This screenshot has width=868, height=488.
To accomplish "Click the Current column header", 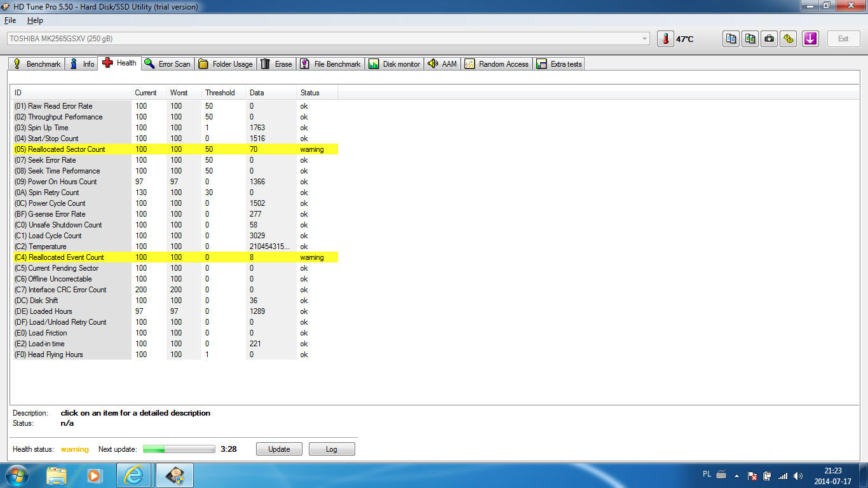I will [x=149, y=93].
